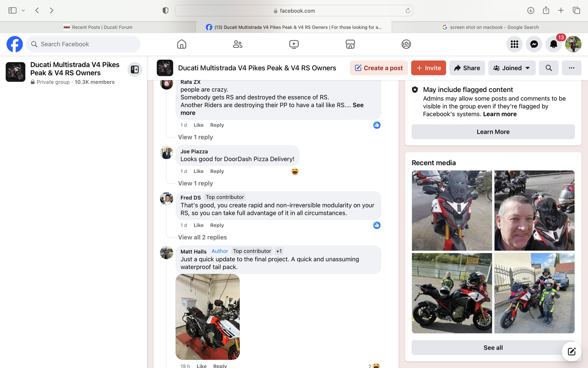Screen dimensions: 588x368
Task: Click Safari privacy shield icon
Action: pos(165,11)
